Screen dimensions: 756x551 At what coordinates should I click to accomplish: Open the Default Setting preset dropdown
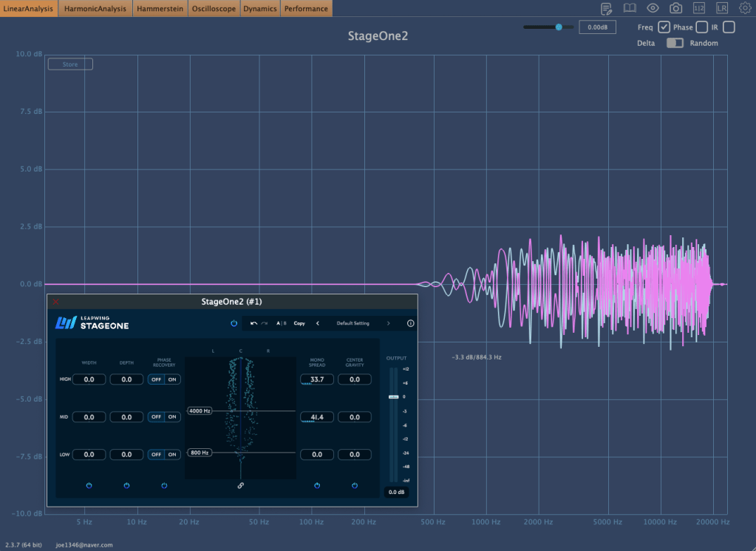coord(353,323)
